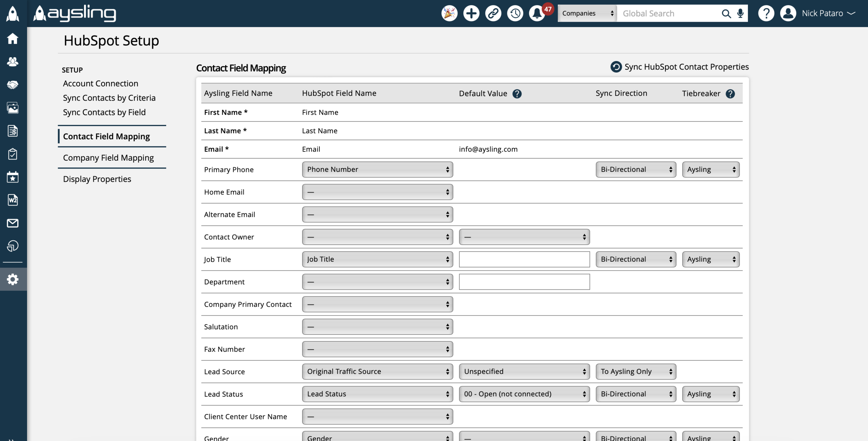Open Display Properties page
The height and width of the screenshot is (441, 868).
point(97,179)
